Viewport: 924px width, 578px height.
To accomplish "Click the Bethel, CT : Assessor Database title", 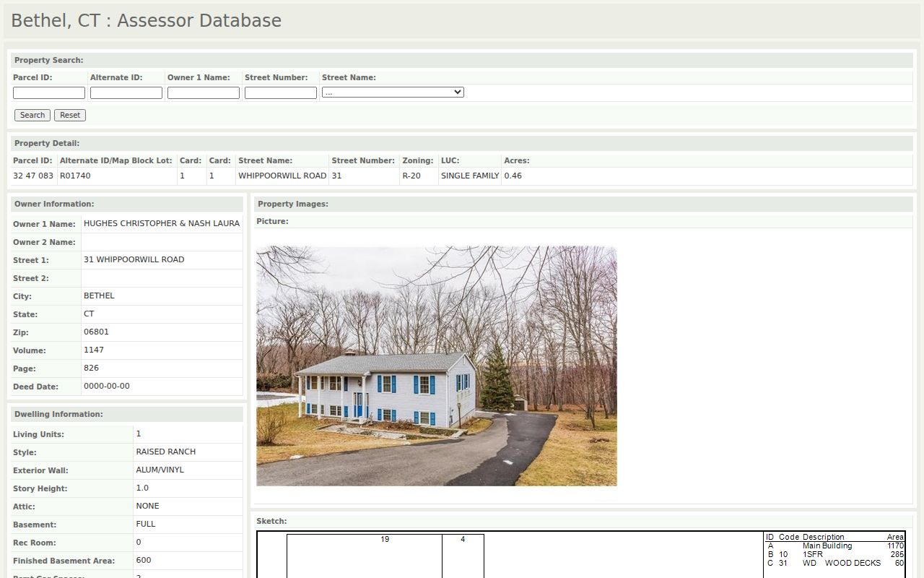I will [147, 21].
